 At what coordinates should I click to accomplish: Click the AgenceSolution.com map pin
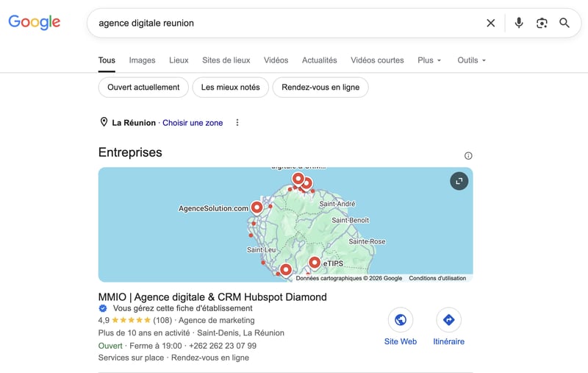tap(257, 207)
